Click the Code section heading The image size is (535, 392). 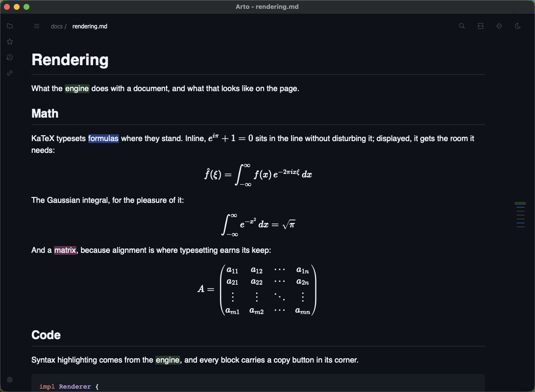(x=46, y=335)
